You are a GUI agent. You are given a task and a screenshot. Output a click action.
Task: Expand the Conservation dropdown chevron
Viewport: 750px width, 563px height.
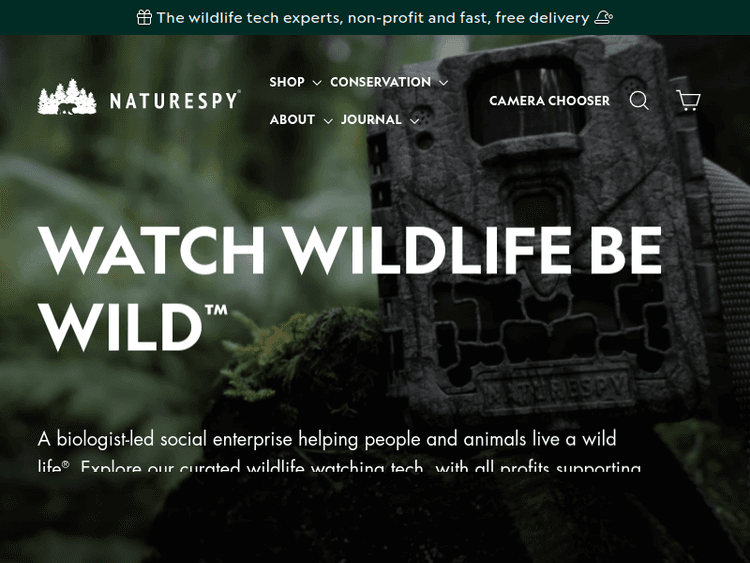tap(444, 83)
